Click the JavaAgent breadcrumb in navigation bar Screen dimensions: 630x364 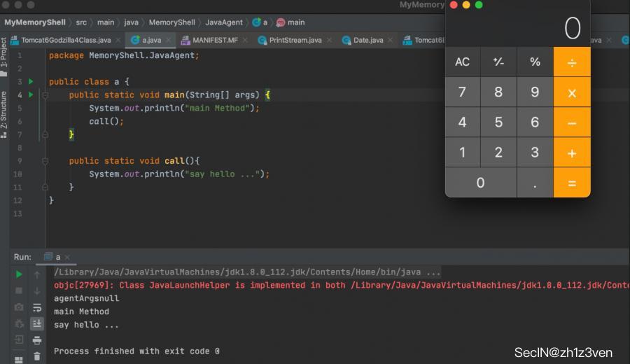coord(223,22)
